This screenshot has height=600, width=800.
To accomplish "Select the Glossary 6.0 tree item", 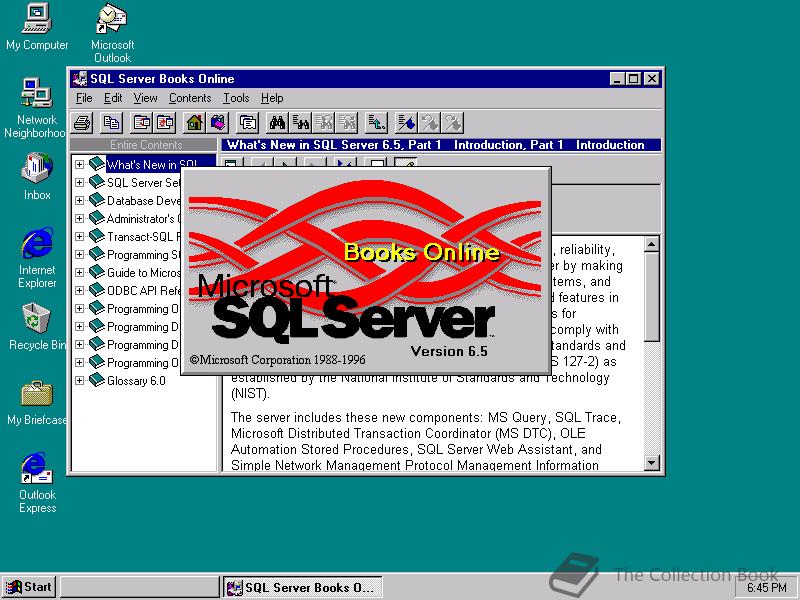I will point(136,381).
